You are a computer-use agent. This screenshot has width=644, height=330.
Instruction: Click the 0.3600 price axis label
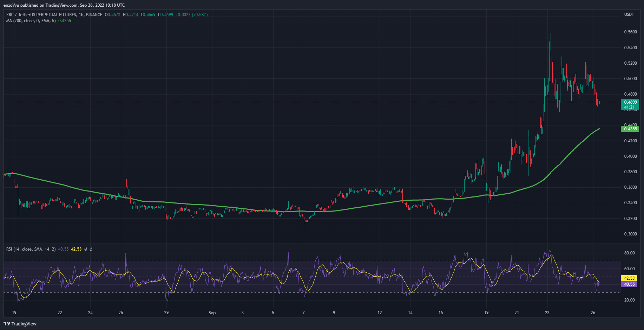click(630, 187)
